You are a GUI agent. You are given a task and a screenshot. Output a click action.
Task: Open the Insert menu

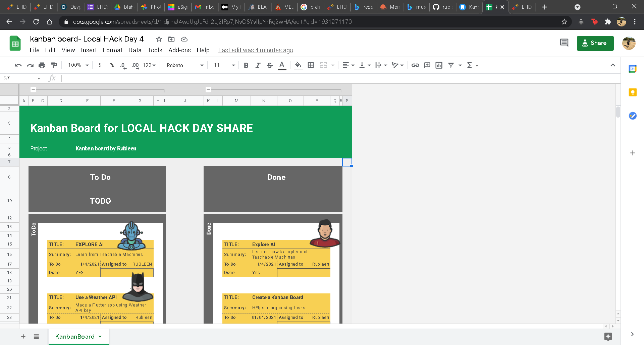[x=89, y=50]
